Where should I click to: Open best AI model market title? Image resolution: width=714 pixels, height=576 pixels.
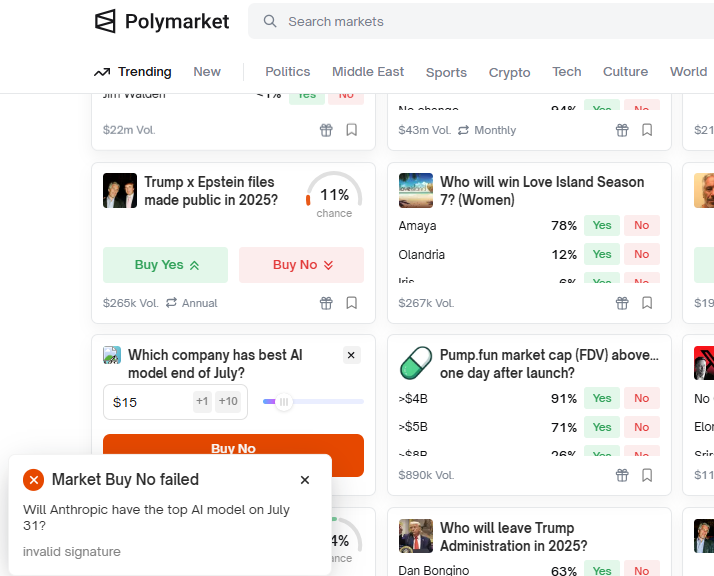point(215,364)
